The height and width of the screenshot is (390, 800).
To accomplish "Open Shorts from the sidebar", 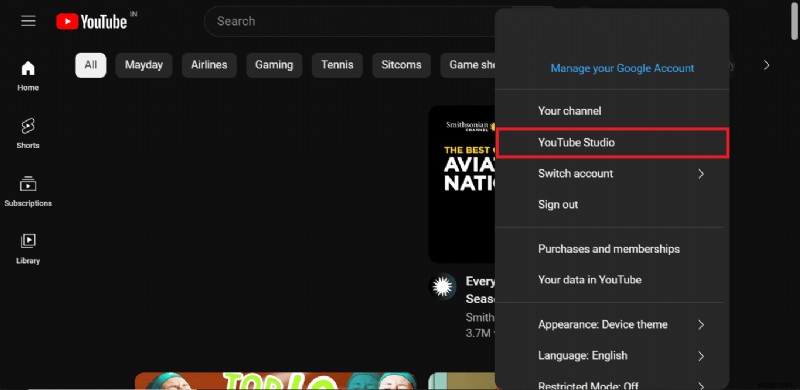I will pos(28,133).
